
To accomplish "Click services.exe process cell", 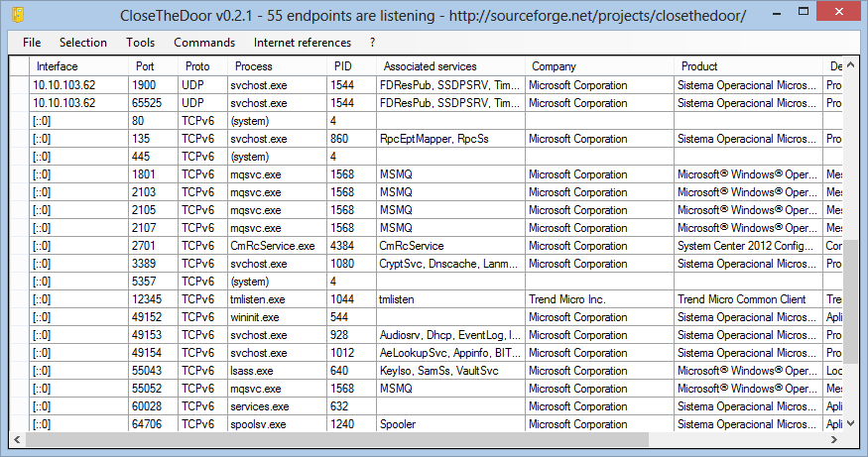I will 277,406.
